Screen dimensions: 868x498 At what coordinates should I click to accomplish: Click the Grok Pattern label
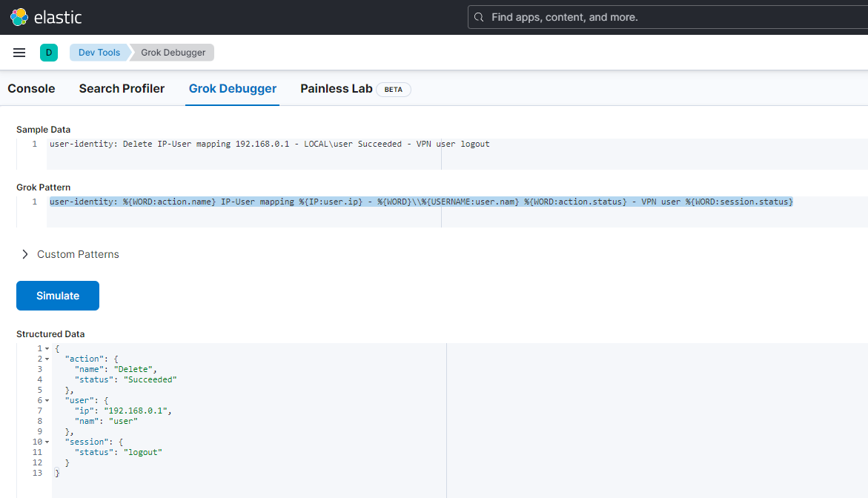pos(43,187)
